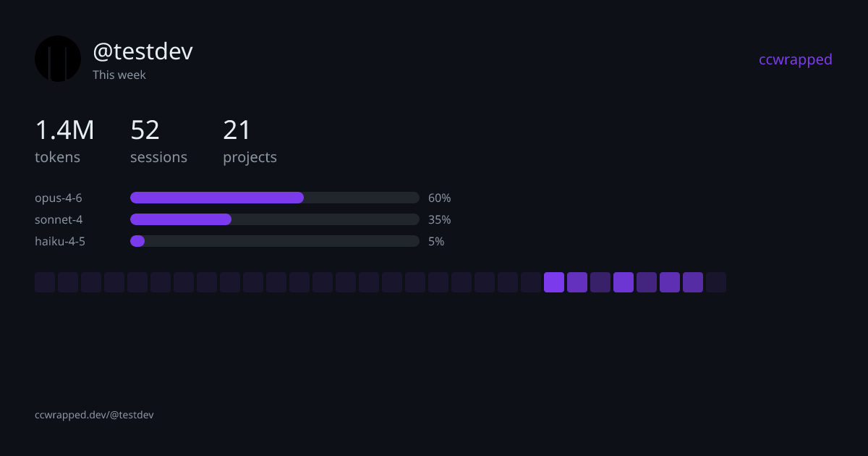Click the brightest purple activity square
Screen dimensions: 868x456
[x=554, y=282]
